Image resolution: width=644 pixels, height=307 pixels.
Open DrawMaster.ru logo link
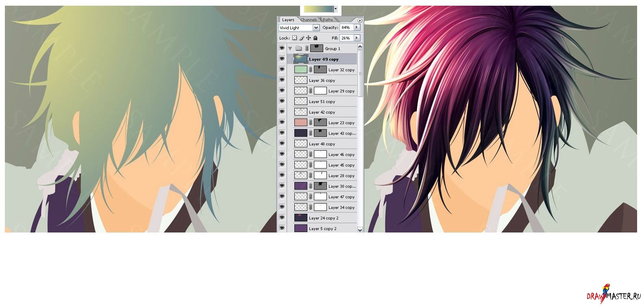pos(614,294)
